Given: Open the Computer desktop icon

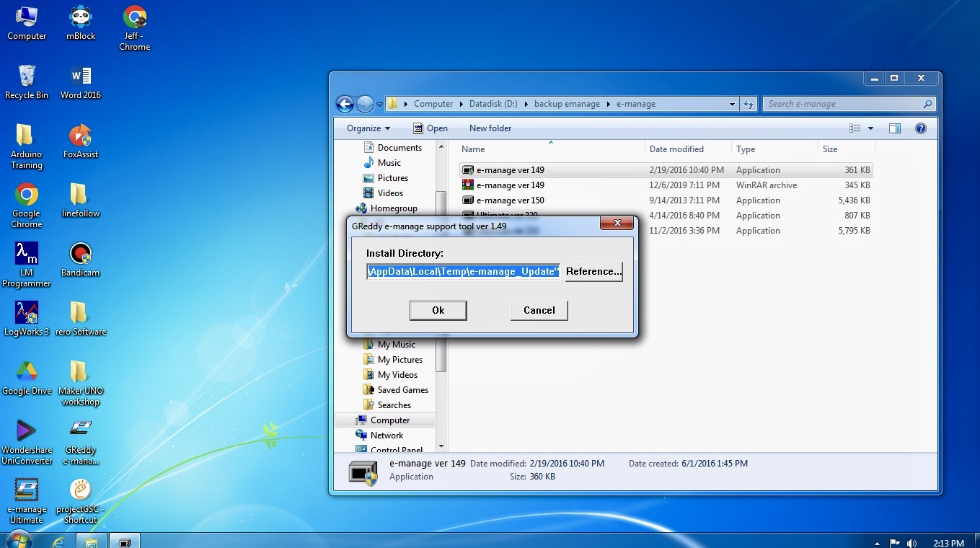Looking at the screenshot, I should click(x=27, y=23).
